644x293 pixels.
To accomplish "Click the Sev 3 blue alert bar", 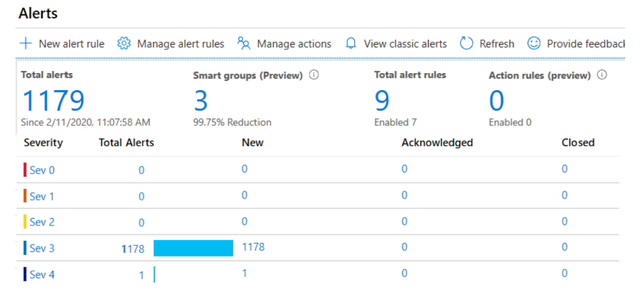I will click(193, 248).
